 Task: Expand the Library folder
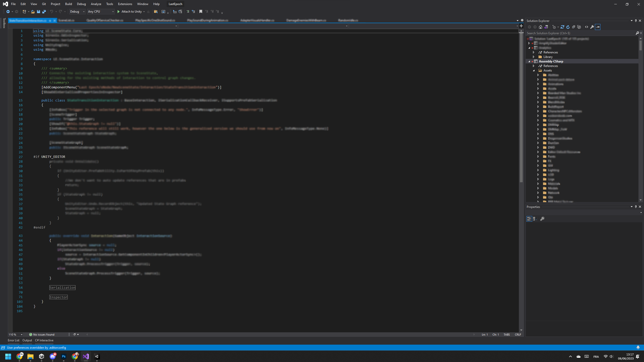point(534,57)
